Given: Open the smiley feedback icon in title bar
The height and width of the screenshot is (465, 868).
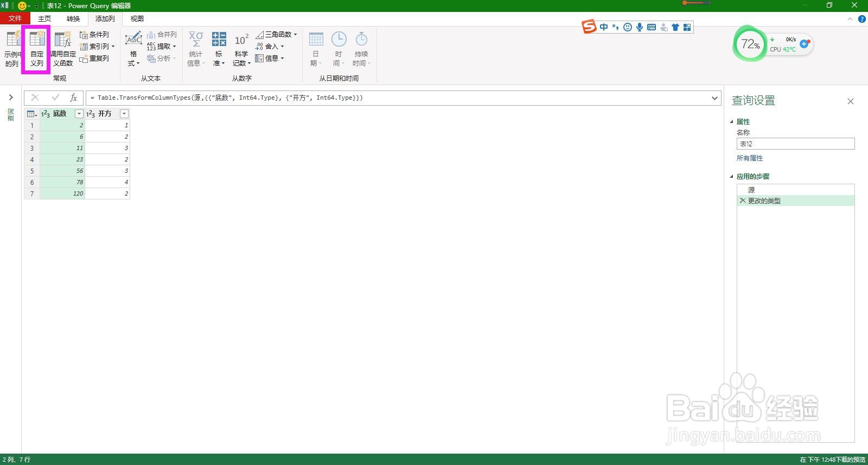Looking at the screenshot, I should (22, 5).
